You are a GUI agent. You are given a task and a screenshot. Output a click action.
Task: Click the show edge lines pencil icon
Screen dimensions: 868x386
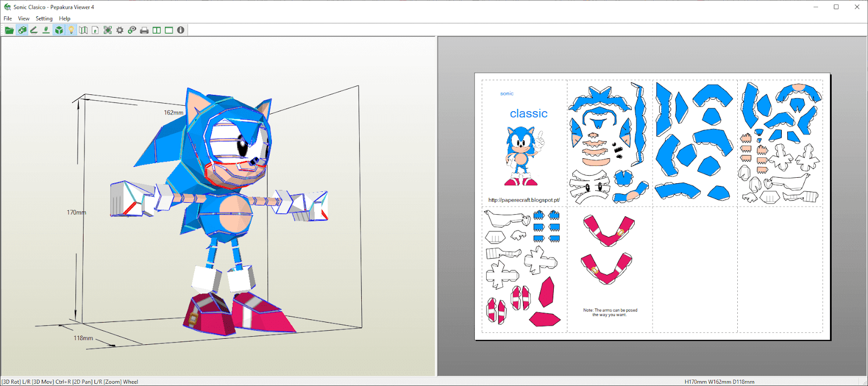(x=34, y=30)
